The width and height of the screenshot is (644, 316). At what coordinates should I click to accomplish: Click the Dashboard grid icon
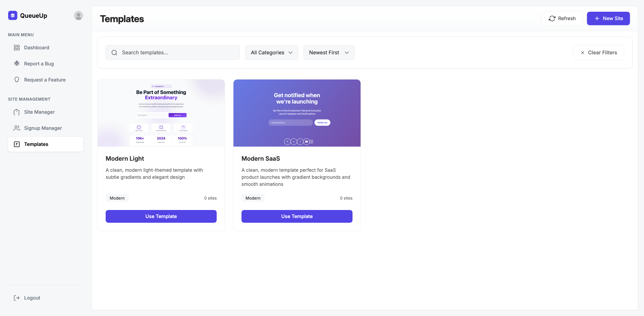[17, 48]
